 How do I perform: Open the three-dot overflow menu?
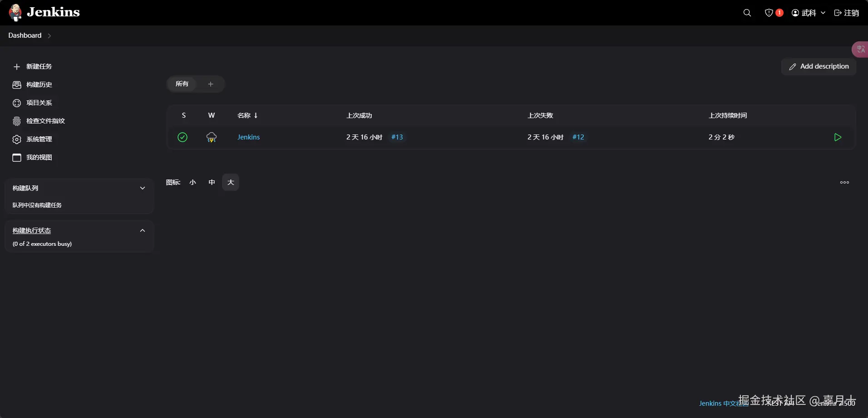coord(844,182)
